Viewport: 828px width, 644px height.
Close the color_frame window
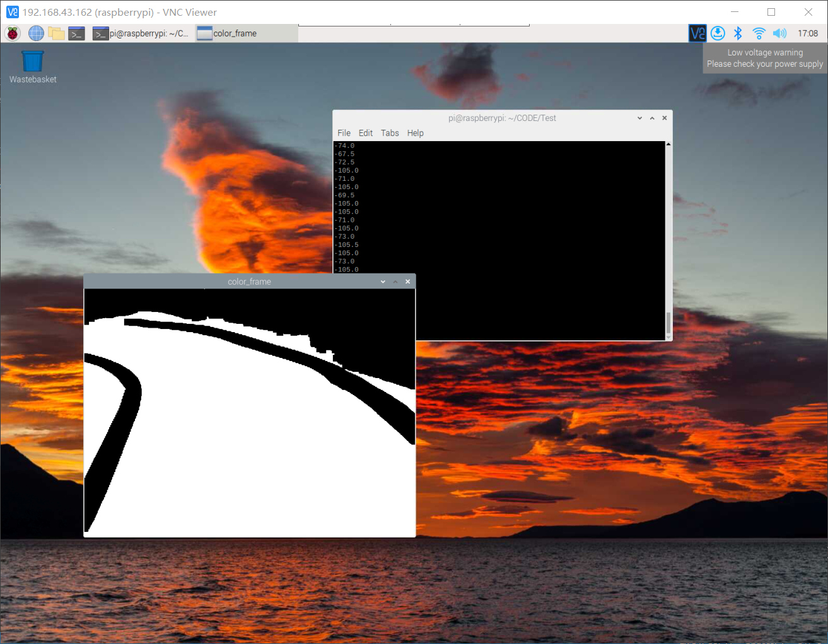click(x=408, y=282)
